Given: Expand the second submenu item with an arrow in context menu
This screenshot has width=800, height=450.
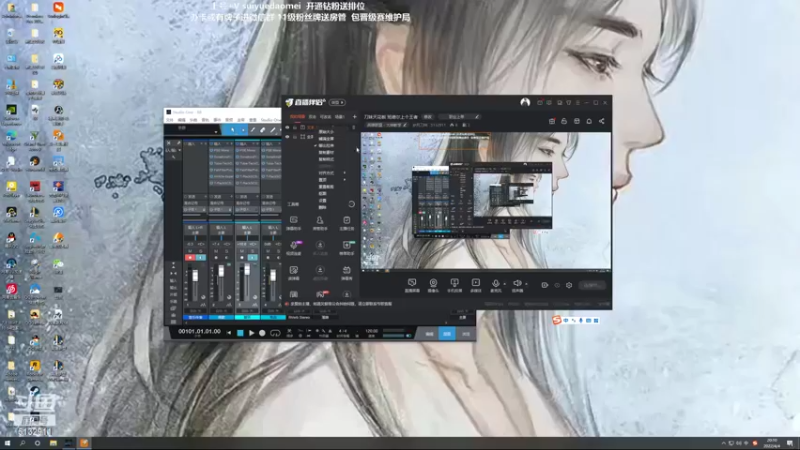Looking at the screenshot, I should (332, 180).
